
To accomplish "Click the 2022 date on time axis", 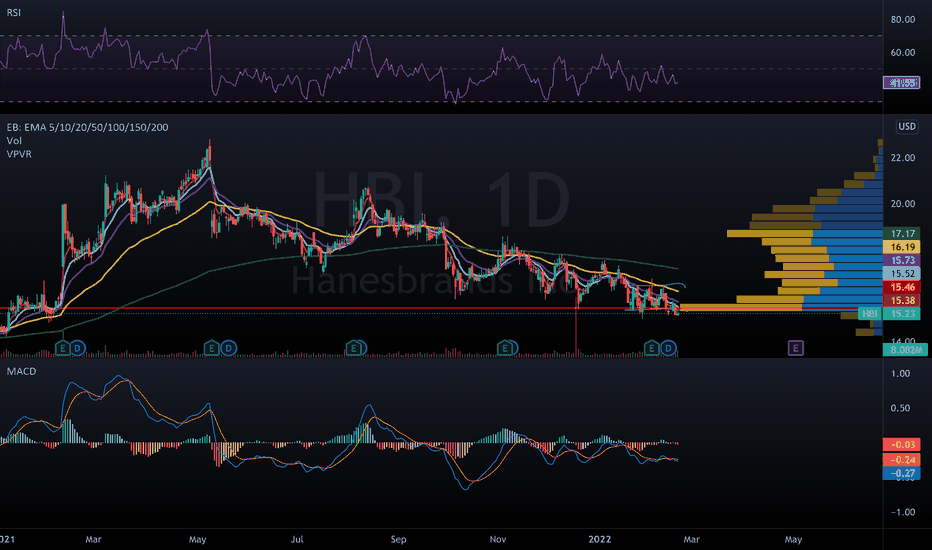I will pos(599,539).
